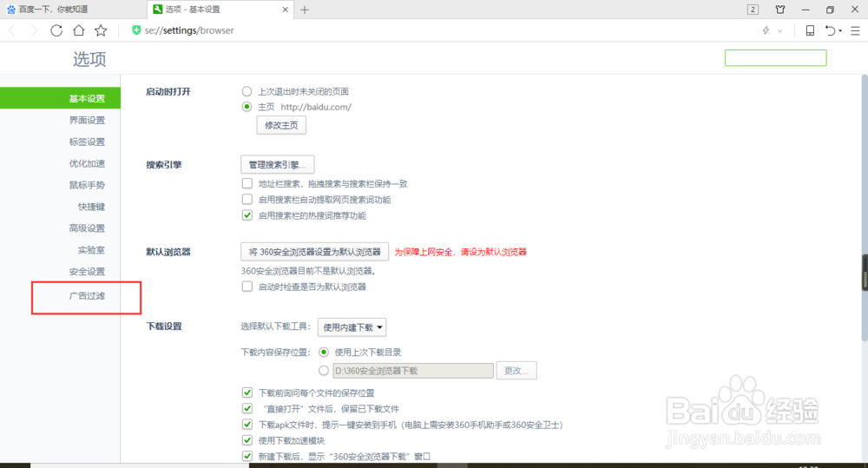868x468 pixels.
Task: Disable 热搜词推荐功能 checkbox
Action: coord(247,215)
